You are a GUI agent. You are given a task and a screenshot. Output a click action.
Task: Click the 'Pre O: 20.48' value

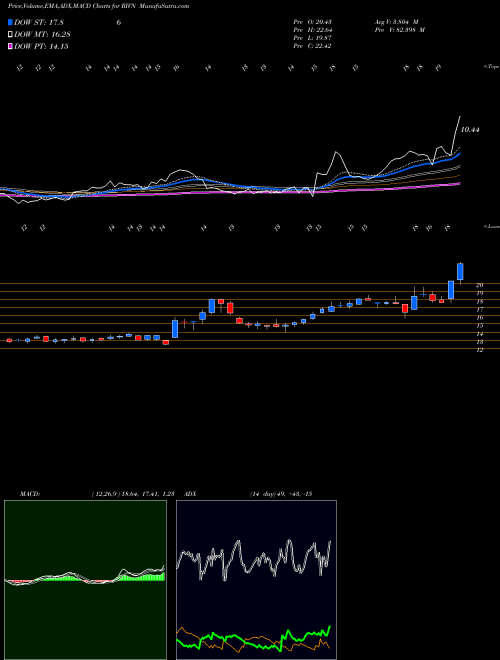click(x=314, y=22)
